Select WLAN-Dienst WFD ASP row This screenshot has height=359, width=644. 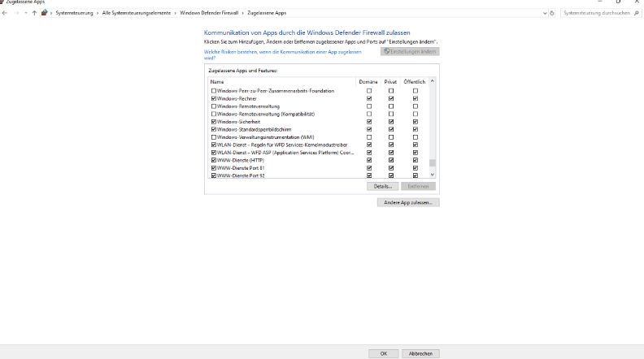(318, 153)
